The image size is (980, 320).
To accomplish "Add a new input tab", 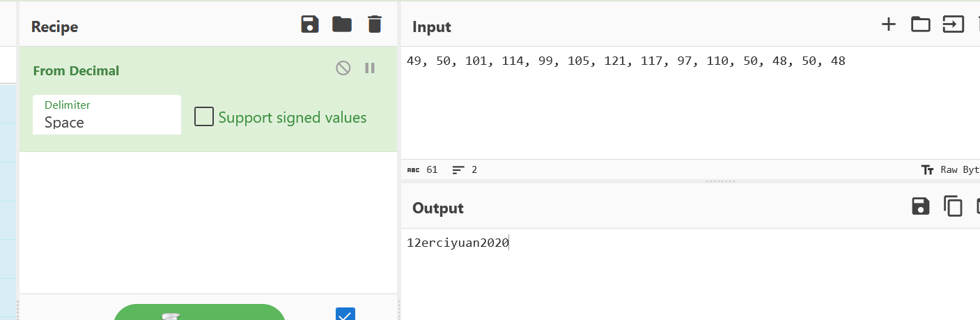I will click(x=888, y=25).
